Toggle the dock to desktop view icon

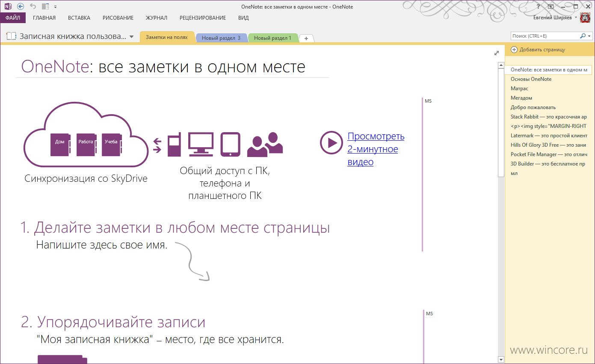click(46, 6)
